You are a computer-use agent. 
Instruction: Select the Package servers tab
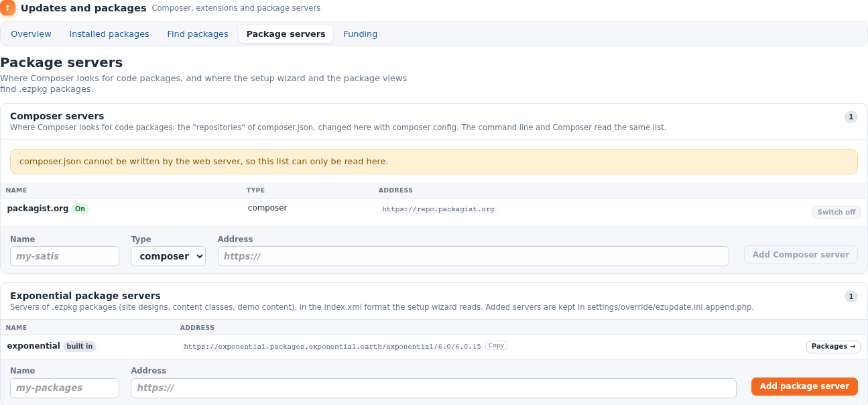pos(286,34)
